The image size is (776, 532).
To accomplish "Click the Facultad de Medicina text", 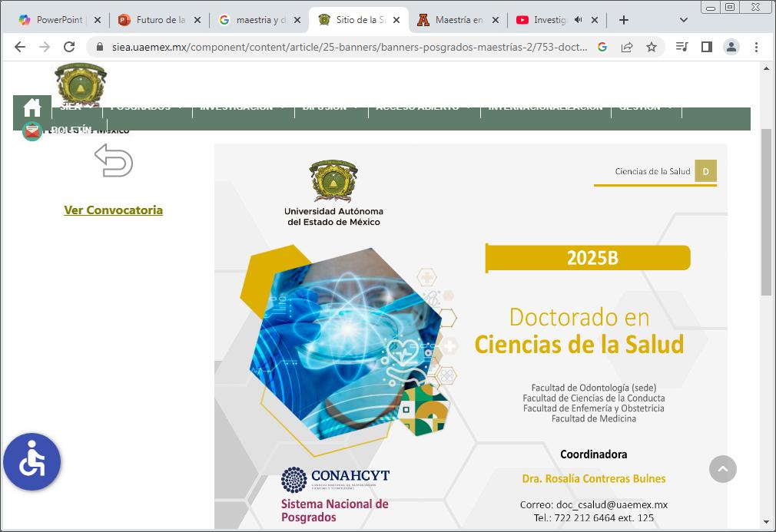I will coord(594,419).
